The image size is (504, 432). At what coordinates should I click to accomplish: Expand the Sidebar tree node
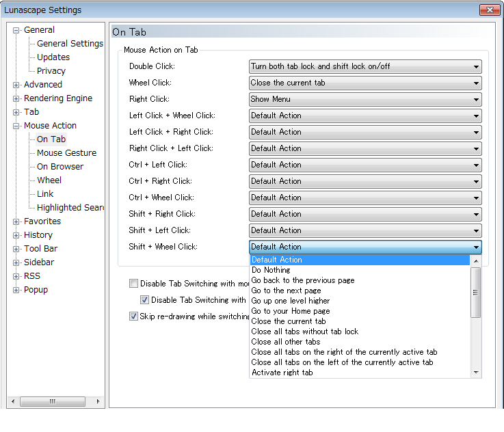click(16, 262)
